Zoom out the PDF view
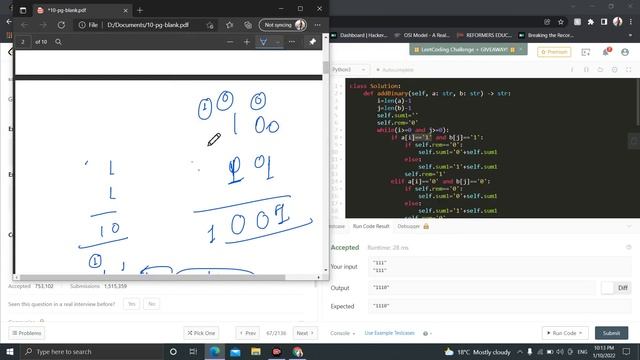The height and width of the screenshot is (360, 640). (230, 42)
